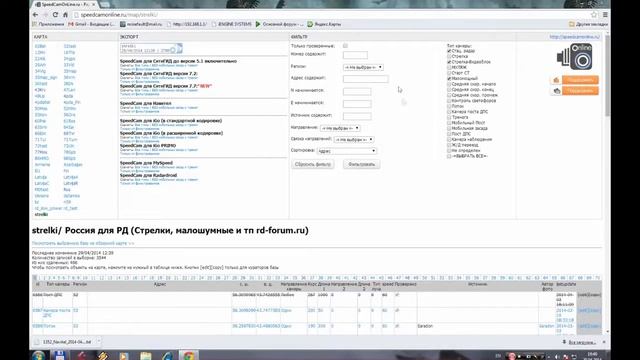The height and width of the screenshot is (360, 640).
Task: Open the Ukraine map link
Action: pos(41,196)
